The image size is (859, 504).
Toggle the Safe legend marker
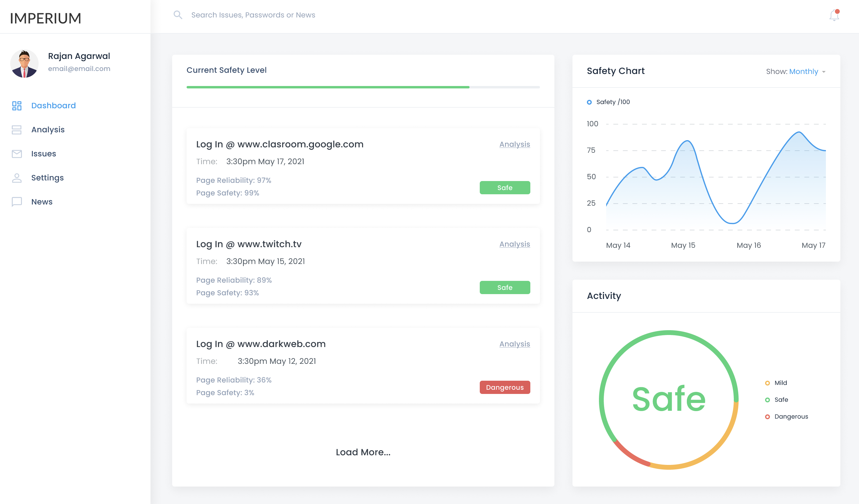[x=767, y=400]
